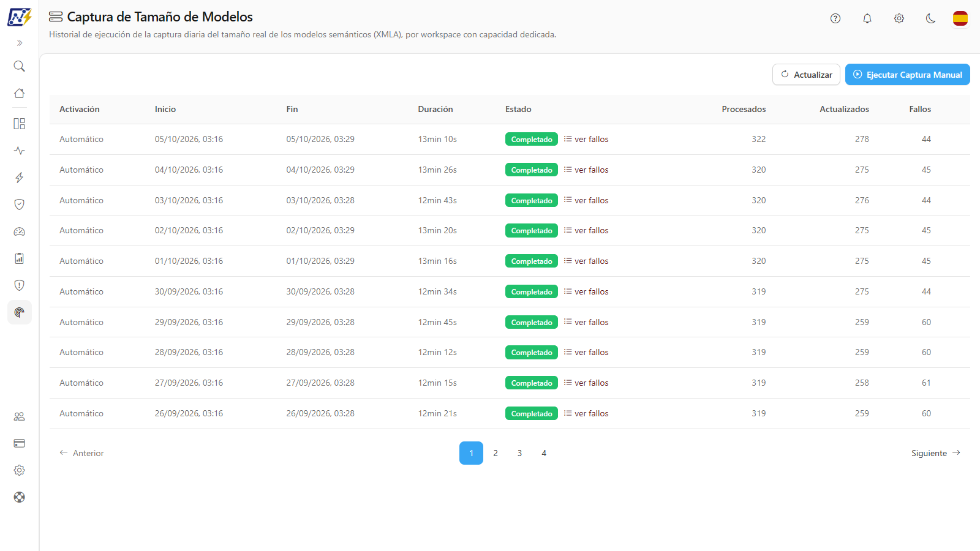Click Siguiente next page link
The height and width of the screenshot is (551, 980).
point(936,453)
